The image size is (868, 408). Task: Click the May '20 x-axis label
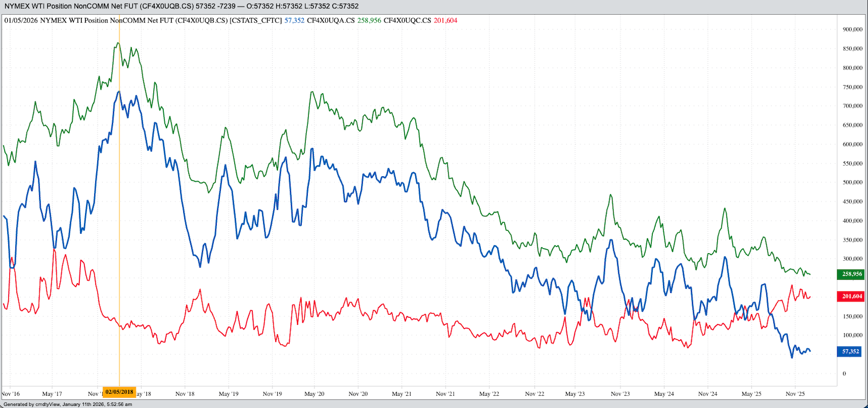point(314,394)
